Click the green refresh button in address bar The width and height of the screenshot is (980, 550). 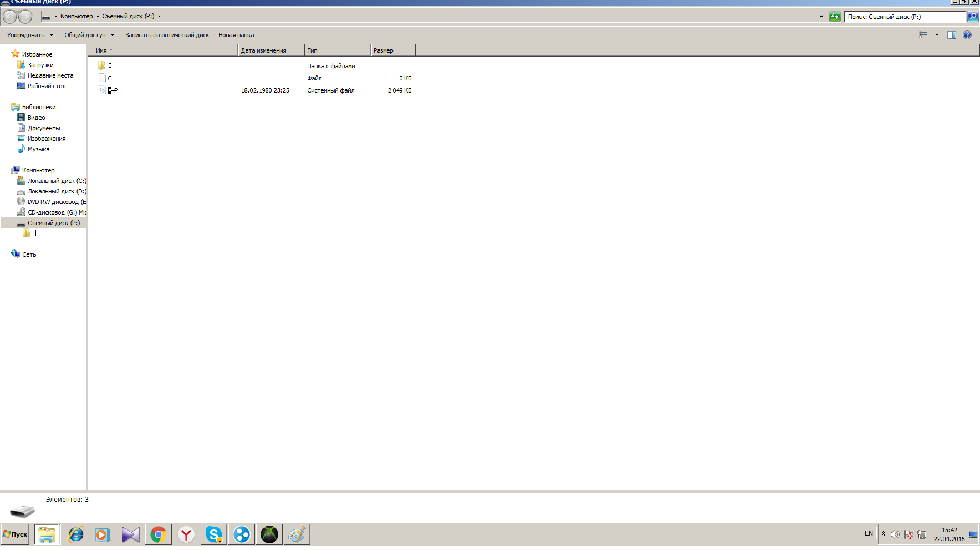coord(835,17)
